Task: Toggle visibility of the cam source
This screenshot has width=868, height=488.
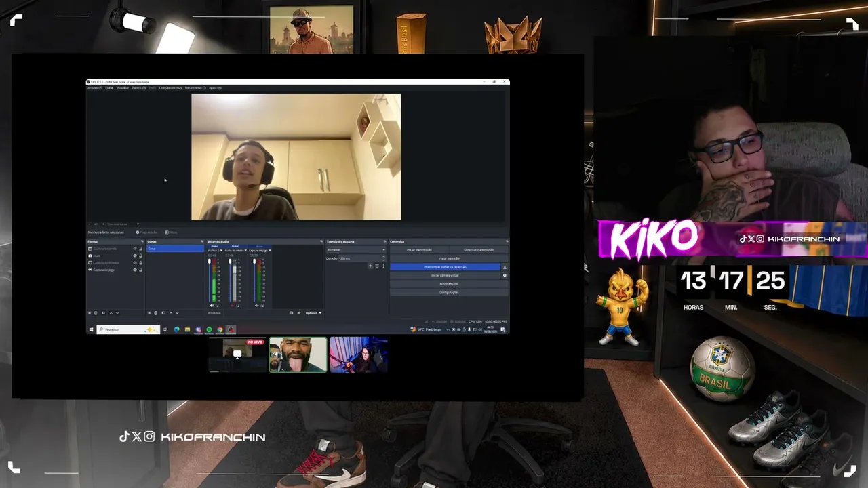Action: (x=135, y=256)
